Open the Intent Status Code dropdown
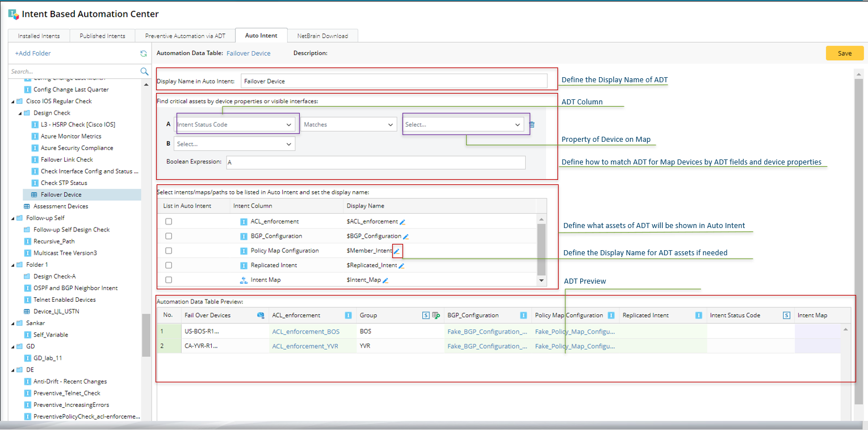The width and height of the screenshot is (868, 430). [234, 125]
